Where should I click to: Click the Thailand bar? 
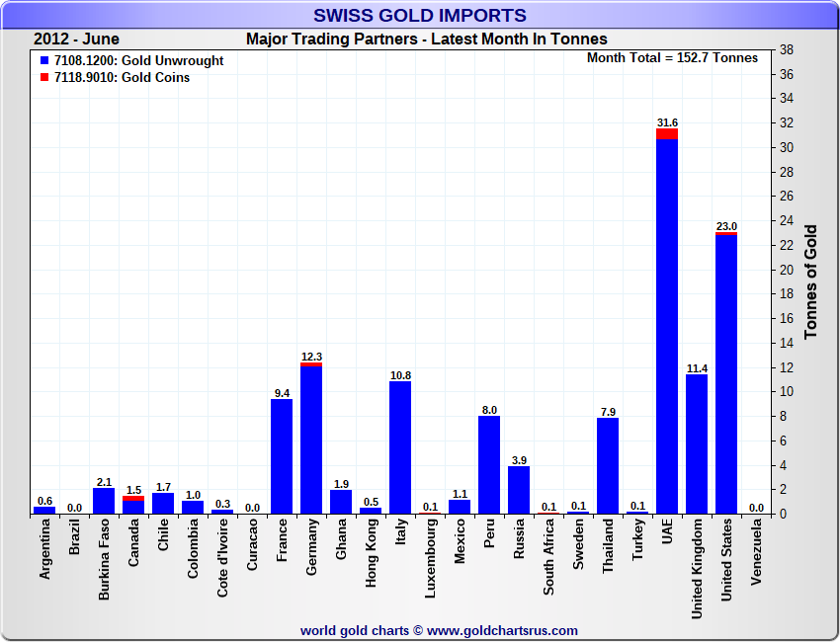[x=608, y=465]
